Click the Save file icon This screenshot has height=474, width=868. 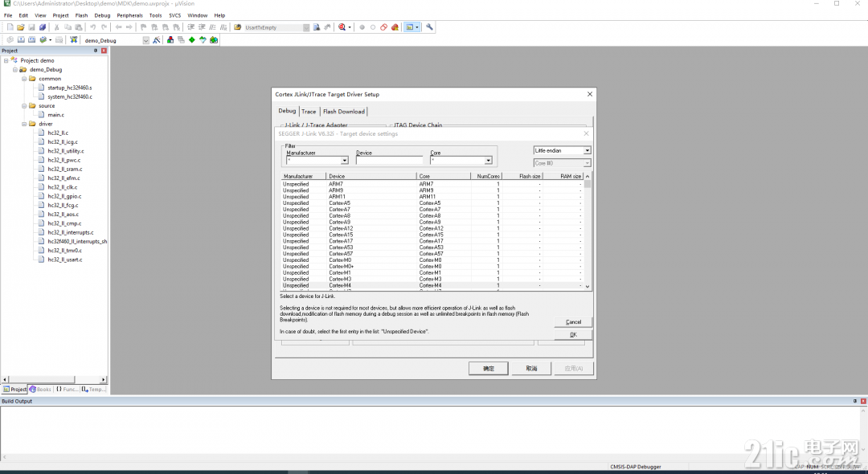coord(31,27)
